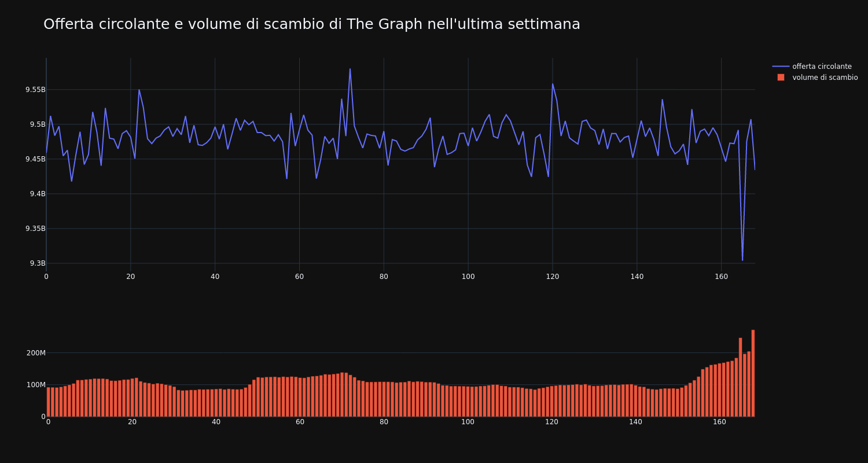Screen dimensions: 868x463
Task: Toggle the 'offerta circolante' legend entry
Action: click(815, 67)
